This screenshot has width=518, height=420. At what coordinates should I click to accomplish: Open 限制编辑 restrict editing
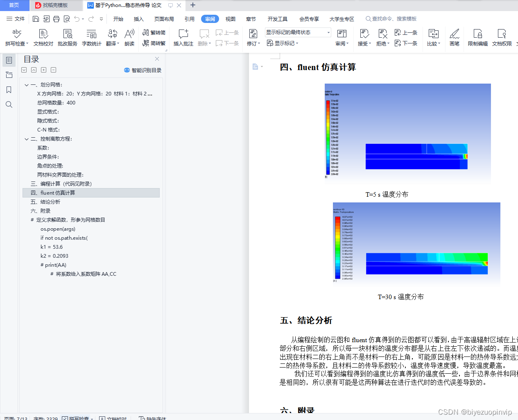point(477,37)
